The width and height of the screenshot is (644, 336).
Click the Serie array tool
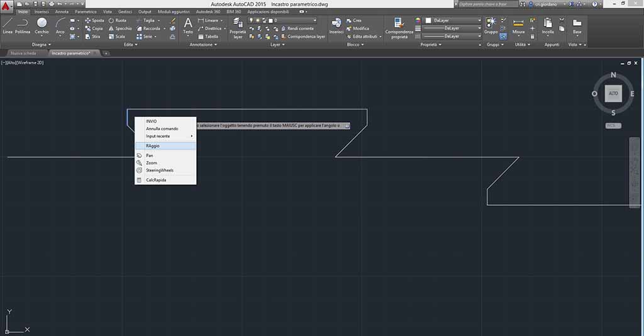coord(144,36)
